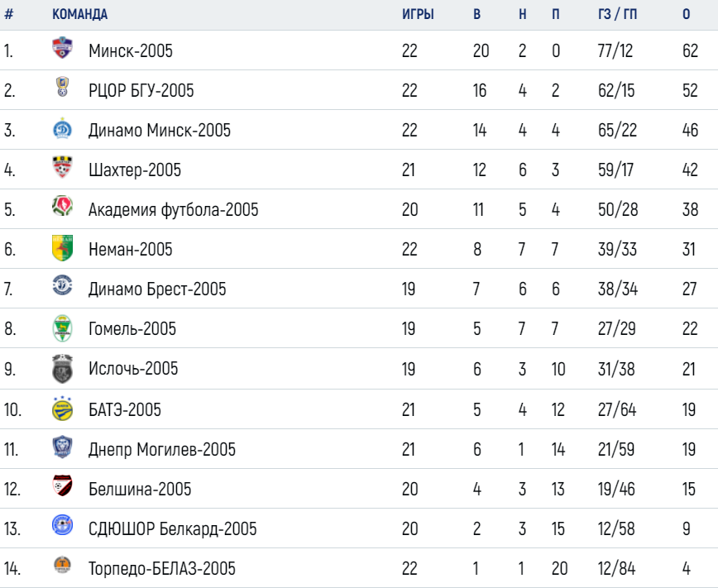The width and height of the screenshot is (718, 588).
Task: Click the РЦОР БГУ-2005 team logo
Action: (x=62, y=87)
